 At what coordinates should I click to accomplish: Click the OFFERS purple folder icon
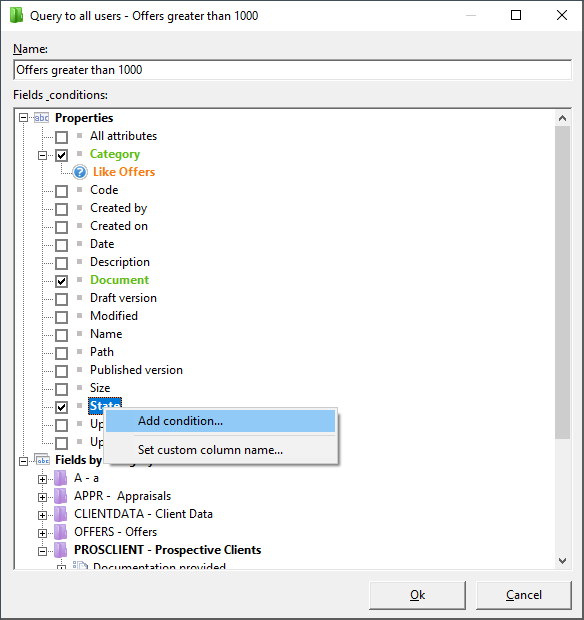[x=60, y=532]
